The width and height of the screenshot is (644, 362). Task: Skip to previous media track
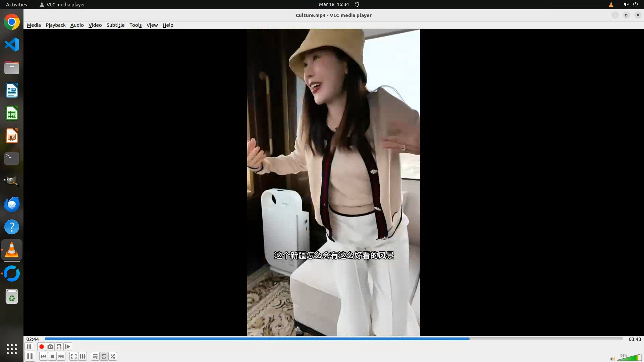44,356
